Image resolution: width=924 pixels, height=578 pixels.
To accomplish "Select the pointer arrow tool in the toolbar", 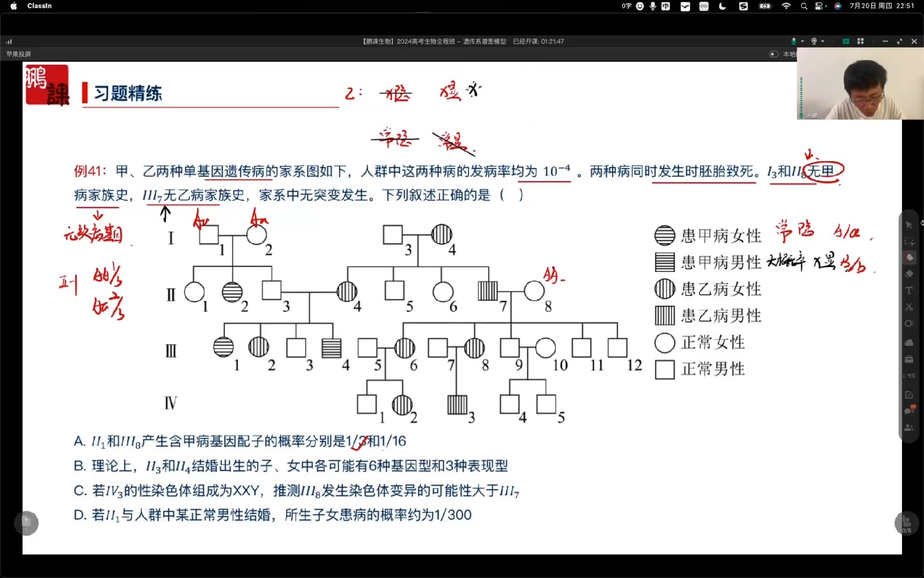I will pos(908,225).
